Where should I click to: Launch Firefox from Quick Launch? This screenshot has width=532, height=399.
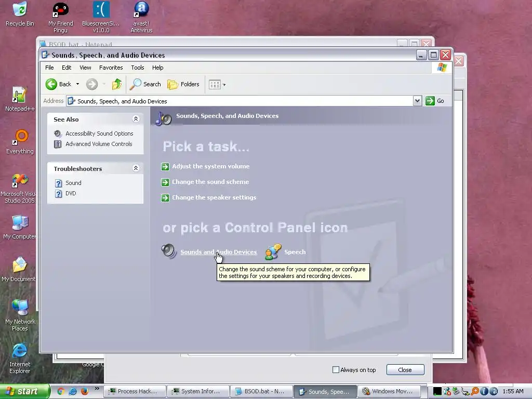pyautogui.click(x=85, y=391)
